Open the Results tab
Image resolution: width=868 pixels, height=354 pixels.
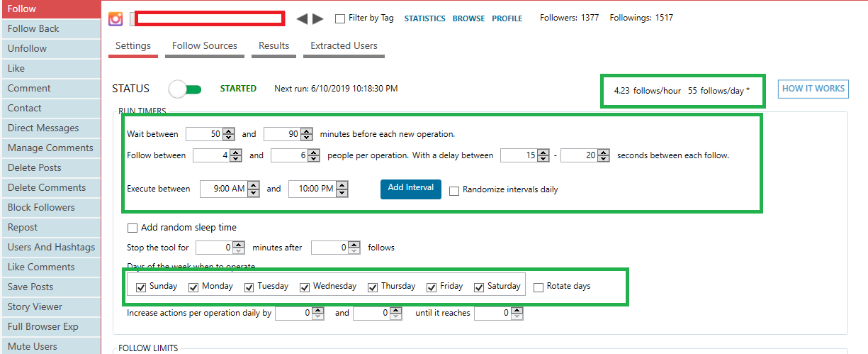[x=274, y=45]
